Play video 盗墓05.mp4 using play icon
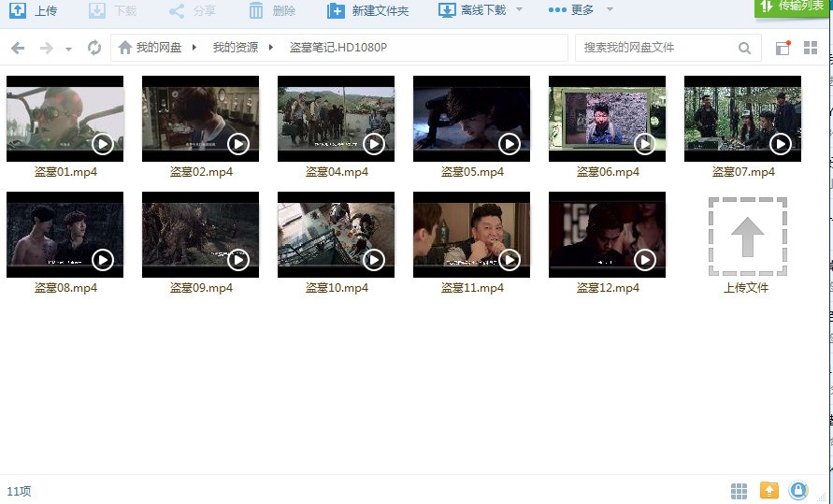The height and width of the screenshot is (504, 833). click(x=509, y=143)
